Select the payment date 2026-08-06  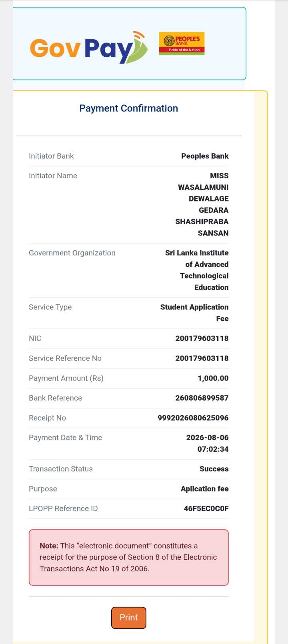tap(208, 437)
